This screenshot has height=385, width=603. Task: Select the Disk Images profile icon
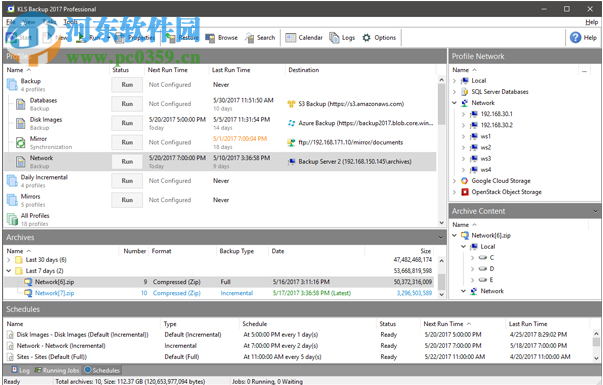(20, 123)
